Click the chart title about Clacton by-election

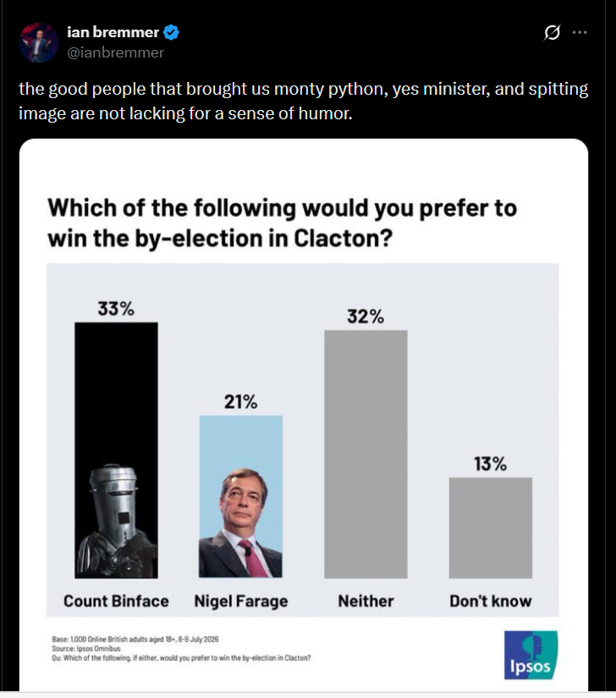(x=282, y=223)
